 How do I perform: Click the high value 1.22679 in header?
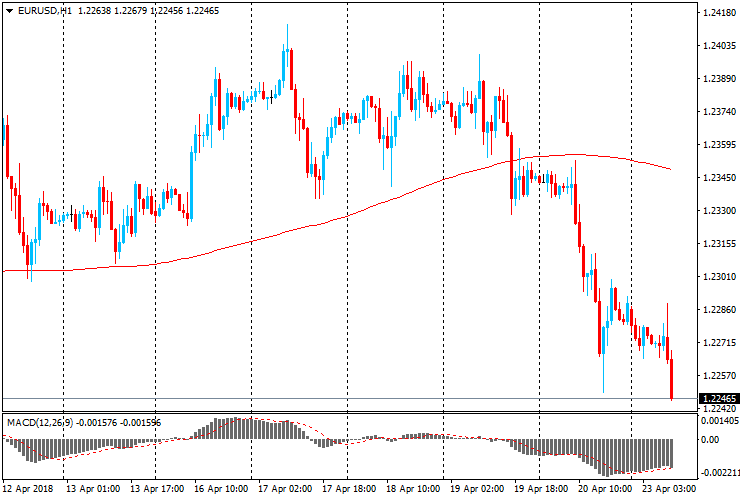131,10
